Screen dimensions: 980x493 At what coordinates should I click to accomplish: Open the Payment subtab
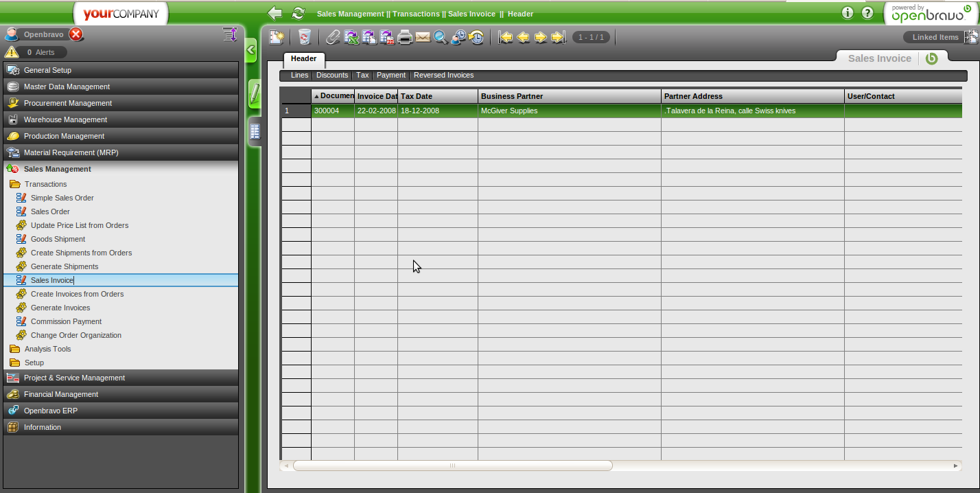click(391, 76)
